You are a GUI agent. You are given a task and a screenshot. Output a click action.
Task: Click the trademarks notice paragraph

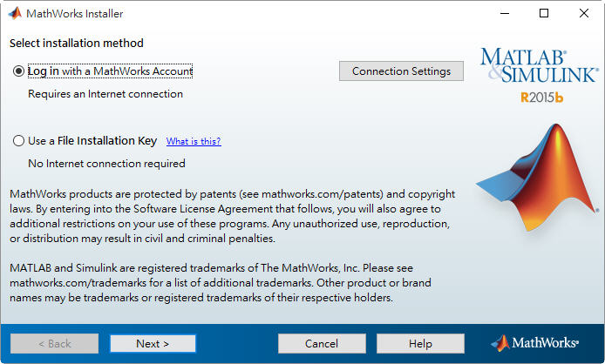(x=221, y=283)
